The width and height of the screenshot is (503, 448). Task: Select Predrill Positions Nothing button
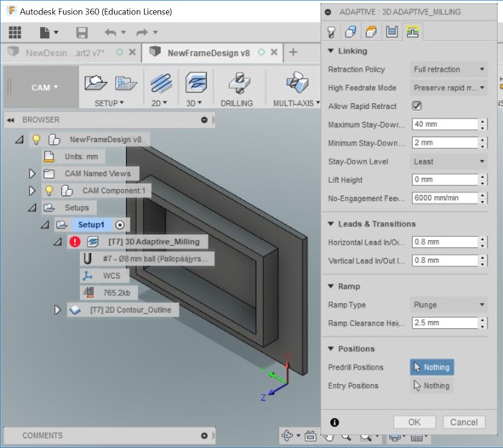pos(432,367)
